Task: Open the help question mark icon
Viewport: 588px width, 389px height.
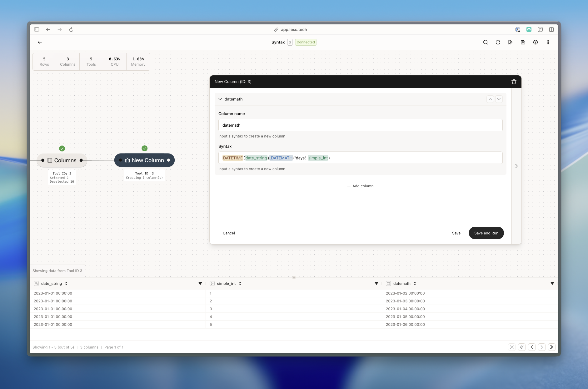Action: click(536, 42)
